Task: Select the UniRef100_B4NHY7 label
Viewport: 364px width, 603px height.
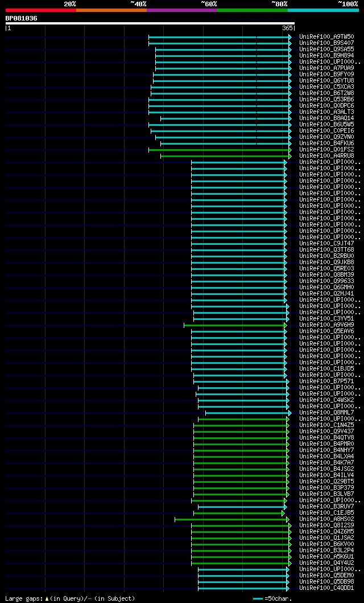Action: point(327,450)
